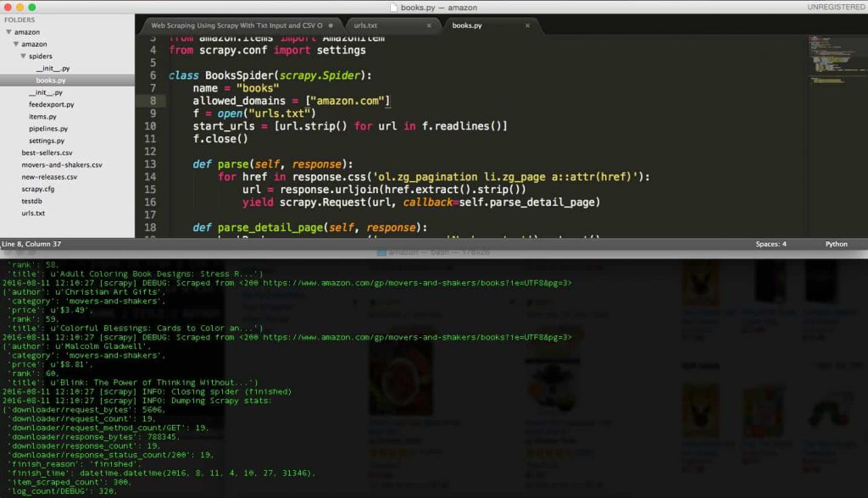This screenshot has width=868, height=498.
Task: Switch to the Web Scraping Using Scrapy tab
Action: (x=236, y=25)
